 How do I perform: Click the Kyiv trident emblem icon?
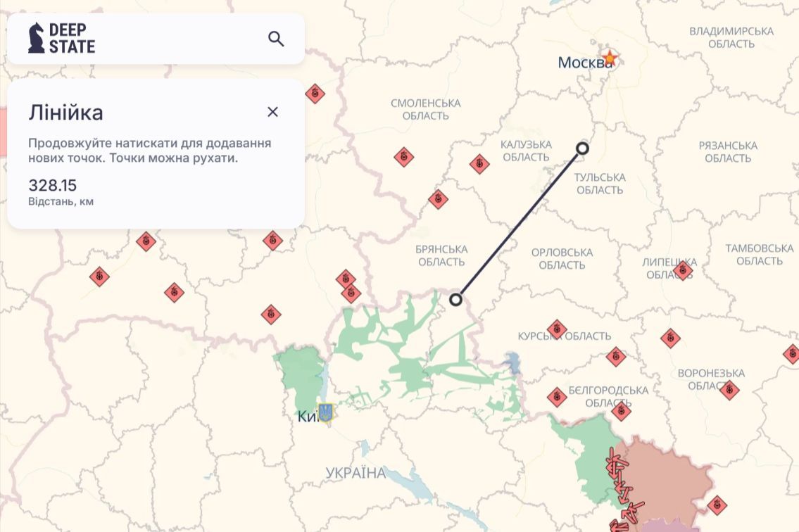tap(325, 412)
